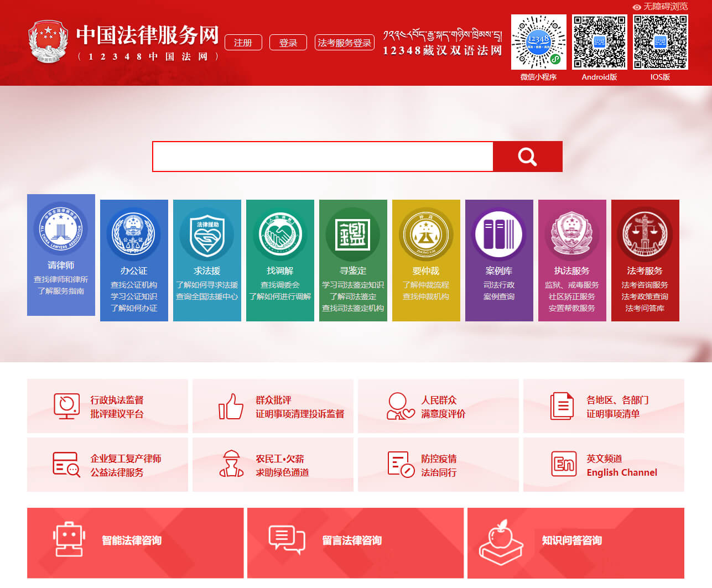Image resolution: width=712 pixels, height=588 pixels.
Task: Click the 安置帮教服务 text
Action: tap(572, 308)
